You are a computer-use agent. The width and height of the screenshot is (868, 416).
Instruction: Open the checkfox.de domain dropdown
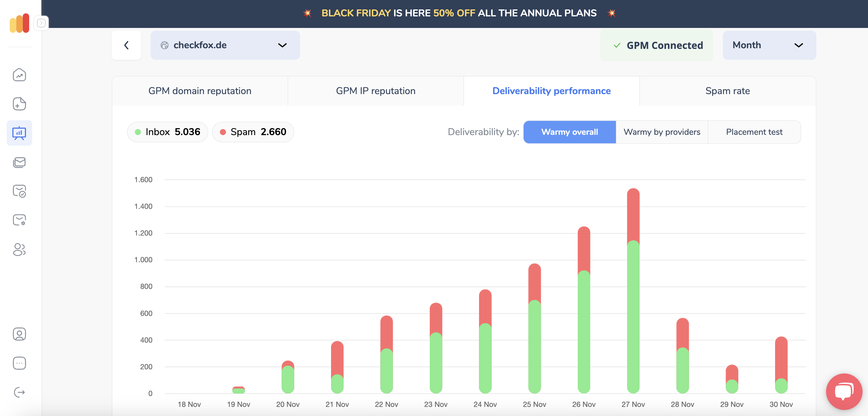(225, 45)
